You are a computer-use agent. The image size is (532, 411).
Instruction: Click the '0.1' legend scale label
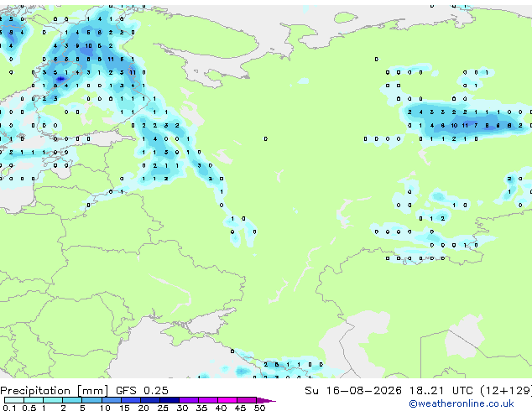tap(10, 408)
